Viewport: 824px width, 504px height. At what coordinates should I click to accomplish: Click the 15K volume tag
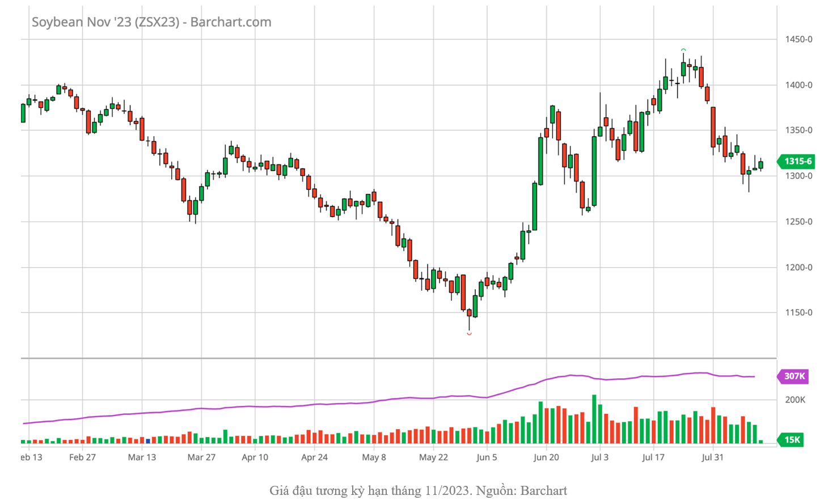coord(791,439)
